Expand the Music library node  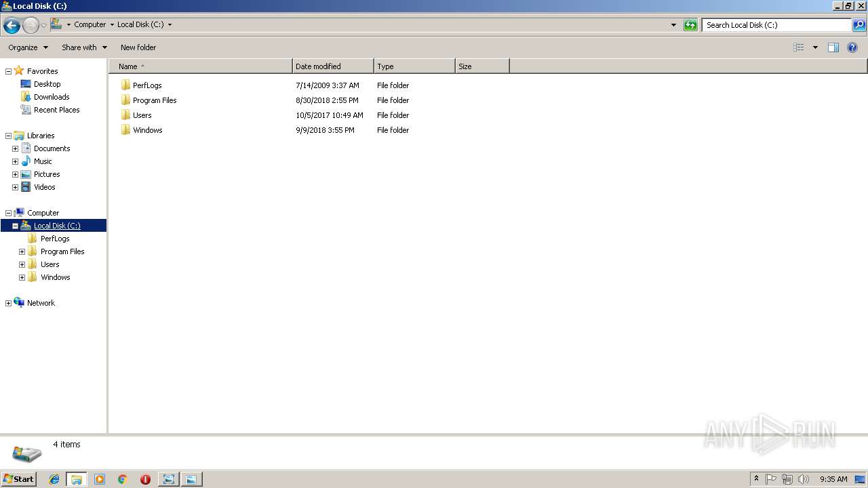15,161
